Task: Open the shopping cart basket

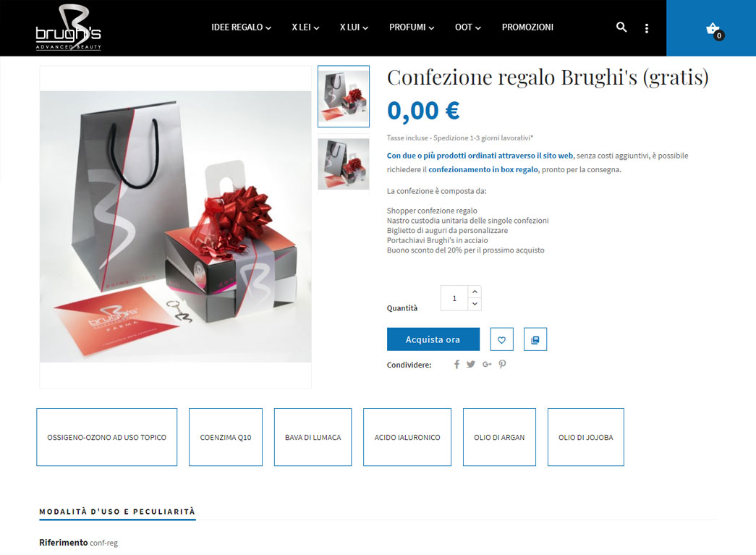Action: [x=714, y=30]
